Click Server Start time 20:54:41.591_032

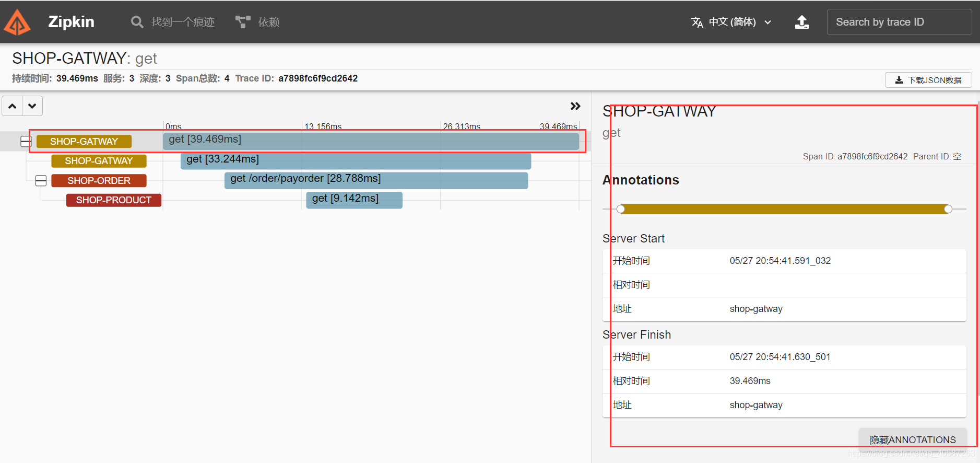780,261
